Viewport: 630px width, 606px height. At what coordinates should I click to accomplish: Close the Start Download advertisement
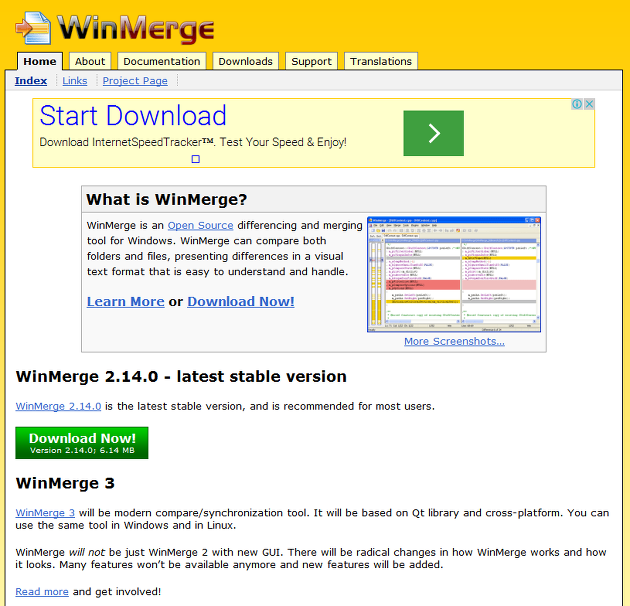pyautogui.click(x=589, y=104)
